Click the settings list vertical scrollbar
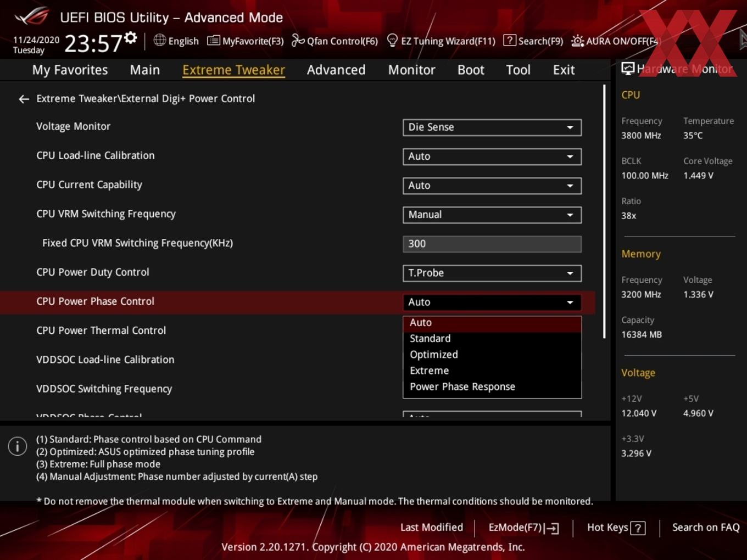 click(604, 211)
